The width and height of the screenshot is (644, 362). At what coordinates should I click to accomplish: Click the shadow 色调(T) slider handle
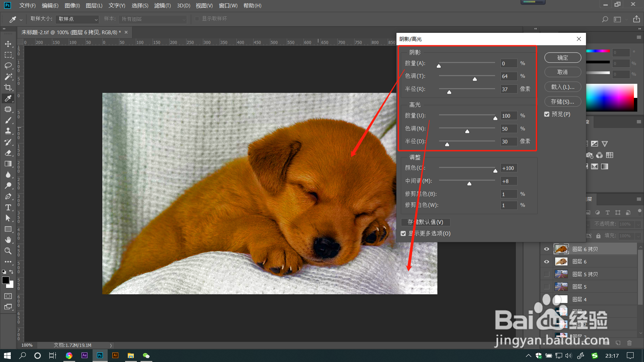coord(475,79)
